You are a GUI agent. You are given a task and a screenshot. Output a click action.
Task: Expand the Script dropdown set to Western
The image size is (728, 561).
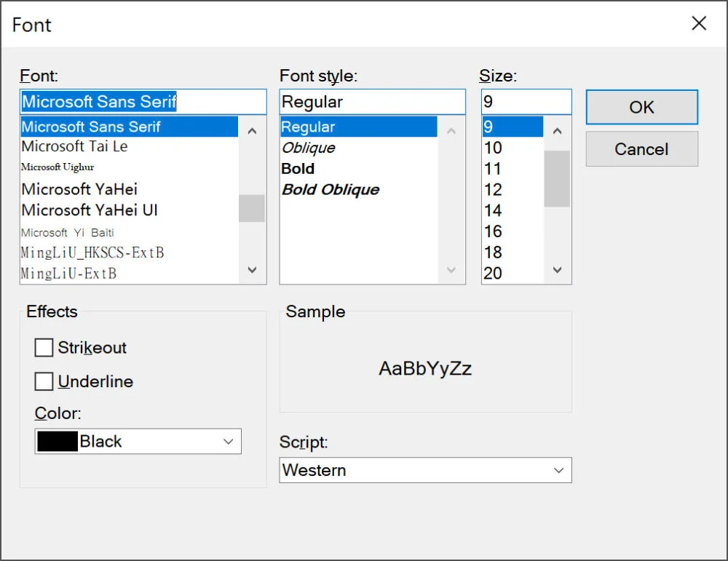(425, 470)
